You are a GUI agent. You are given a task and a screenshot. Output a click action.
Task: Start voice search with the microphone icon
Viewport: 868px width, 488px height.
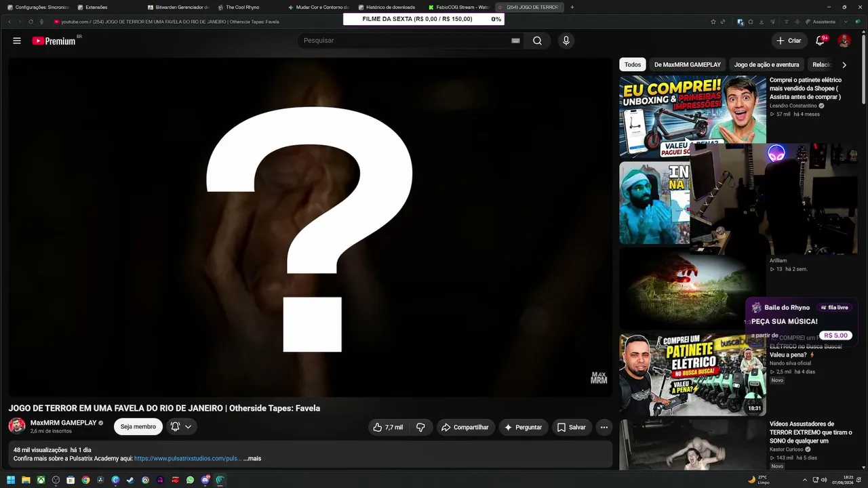pyautogui.click(x=566, y=41)
